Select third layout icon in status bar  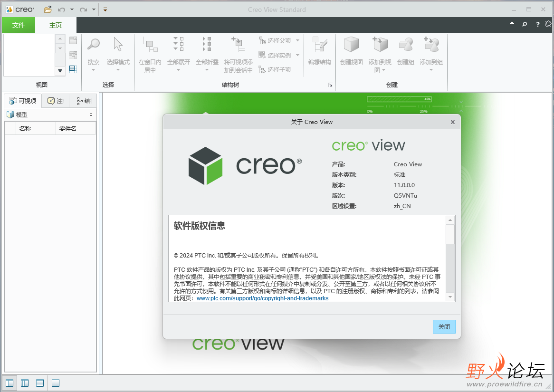pyautogui.click(x=40, y=383)
